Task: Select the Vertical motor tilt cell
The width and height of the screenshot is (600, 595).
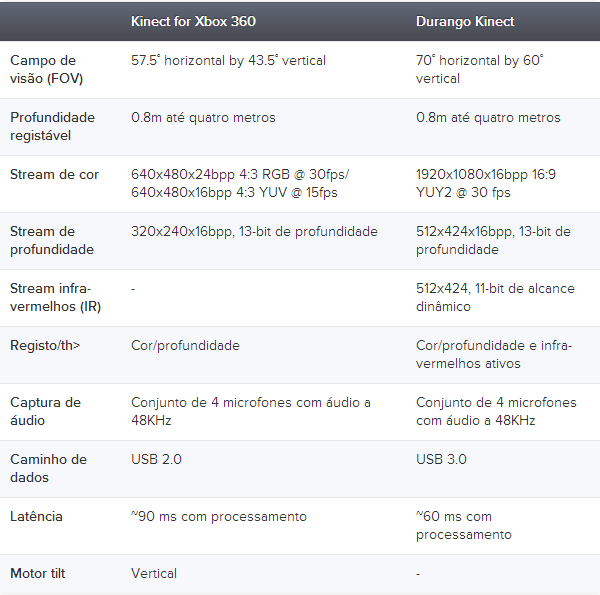Action: click(x=154, y=573)
